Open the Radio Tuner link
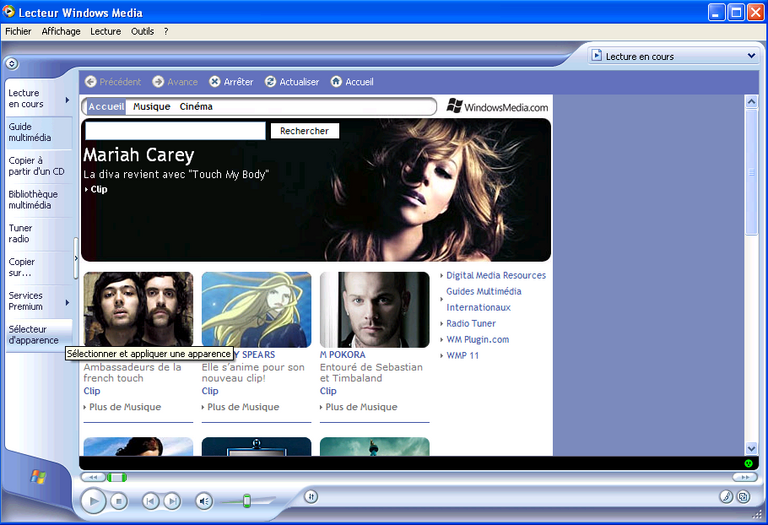Viewport: 768px width, 525px height. click(x=471, y=324)
